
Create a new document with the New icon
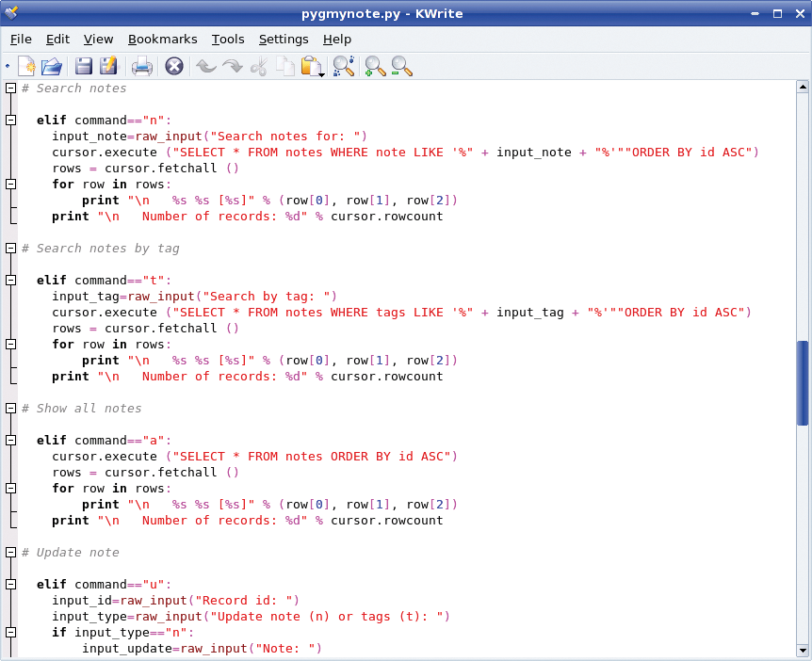point(26,66)
